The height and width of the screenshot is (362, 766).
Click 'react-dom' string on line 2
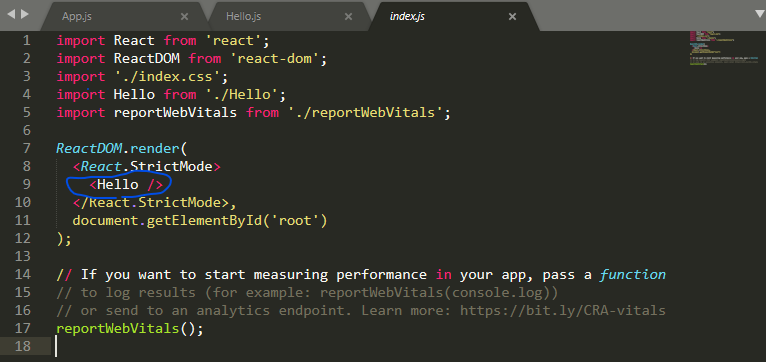(275, 59)
